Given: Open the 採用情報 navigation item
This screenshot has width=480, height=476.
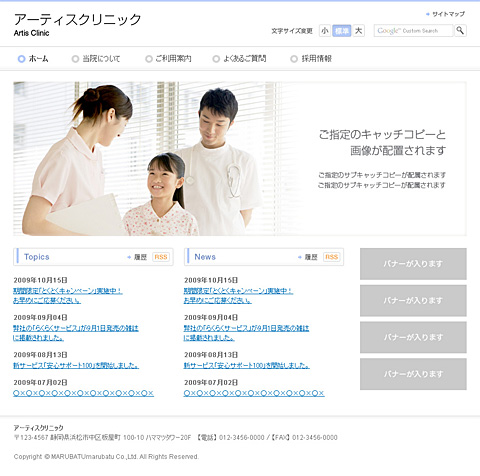Looking at the screenshot, I should (311, 59).
